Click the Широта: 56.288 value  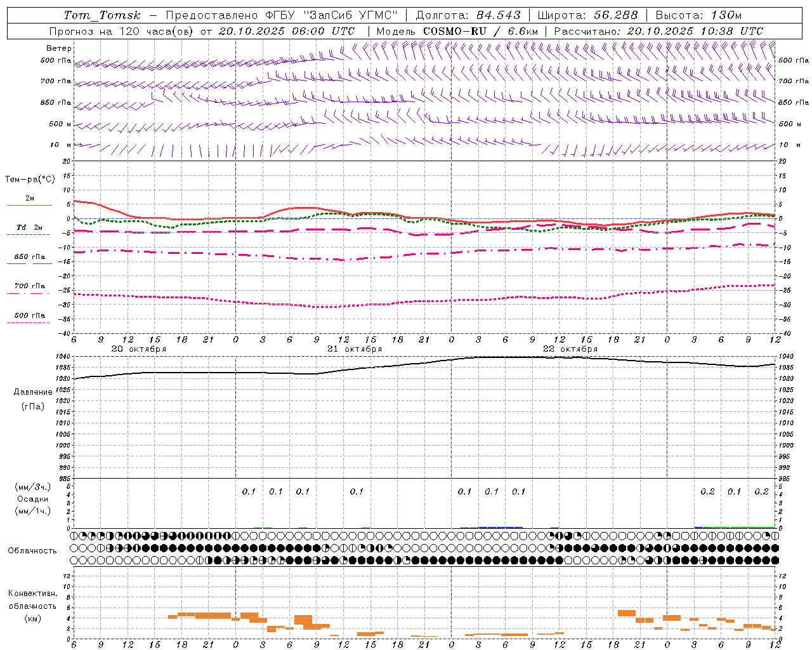pyautogui.click(x=587, y=15)
